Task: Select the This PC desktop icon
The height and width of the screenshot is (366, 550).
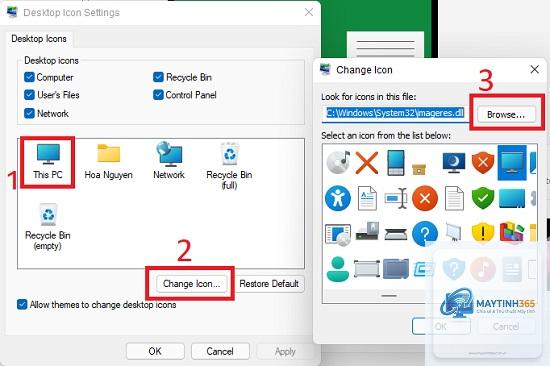Action: pyautogui.click(x=48, y=162)
